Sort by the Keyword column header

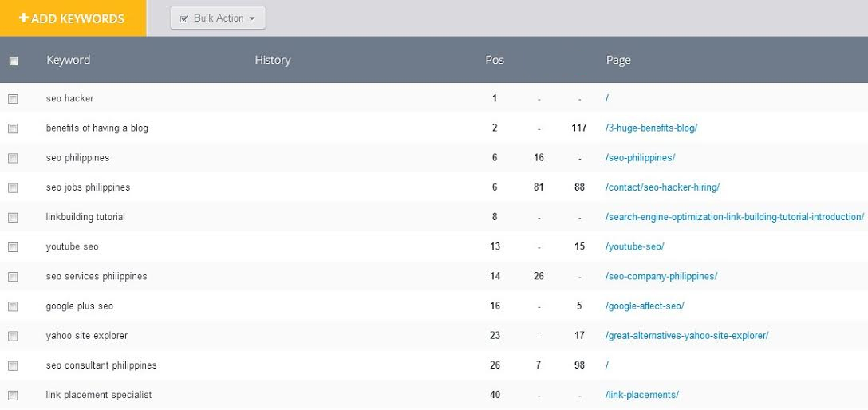pyautogui.click(x=68, y=60)
